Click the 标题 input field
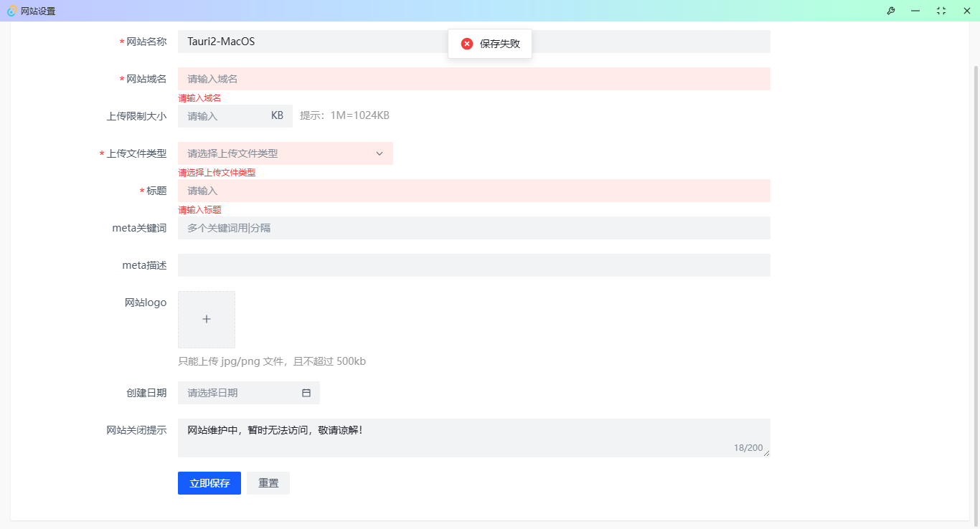 tap(474, 191)
